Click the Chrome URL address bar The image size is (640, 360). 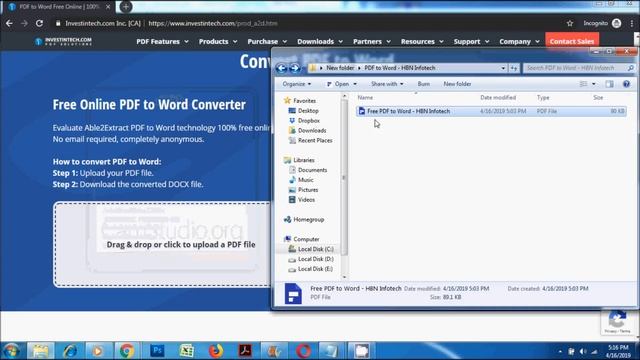(x=310, y=23)
